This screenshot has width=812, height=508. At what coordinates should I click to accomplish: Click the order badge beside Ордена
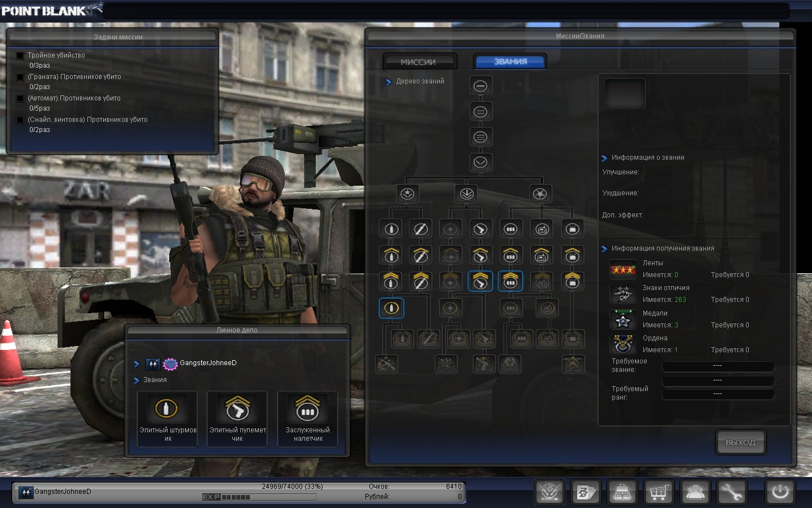[623, 344]
